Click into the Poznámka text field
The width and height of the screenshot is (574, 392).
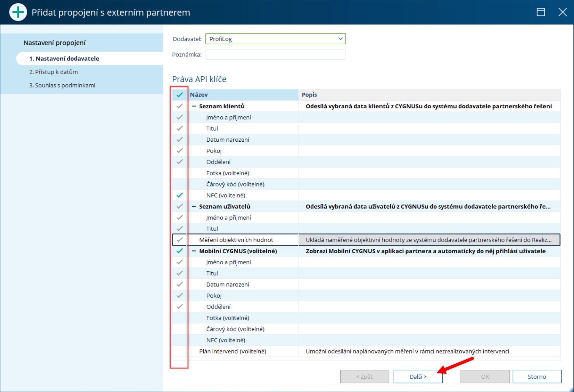click(275, 55)
